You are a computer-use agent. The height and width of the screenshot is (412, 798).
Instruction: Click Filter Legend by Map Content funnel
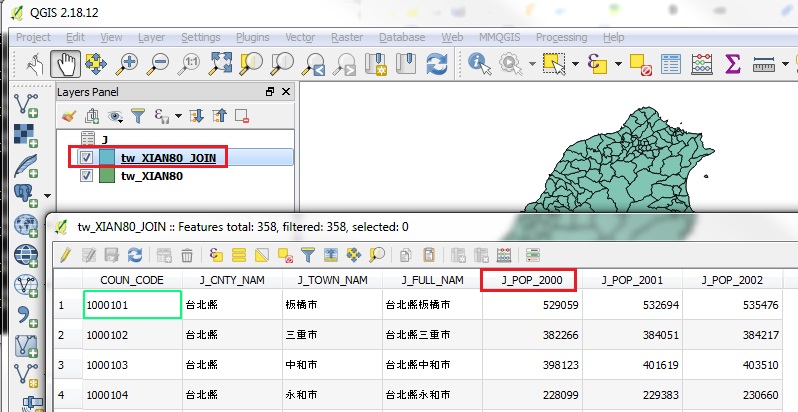[x=138, y=116]
